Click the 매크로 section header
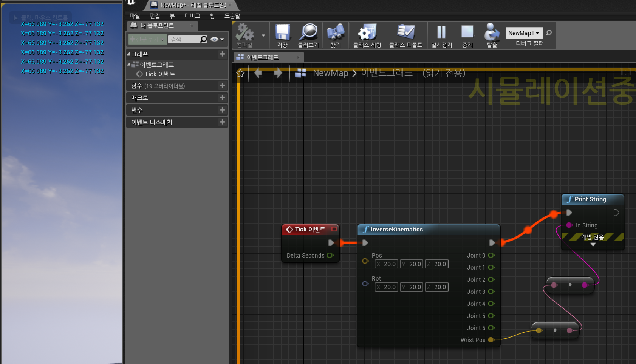This screenshot has width=636, height=364. tap(177, 98)
